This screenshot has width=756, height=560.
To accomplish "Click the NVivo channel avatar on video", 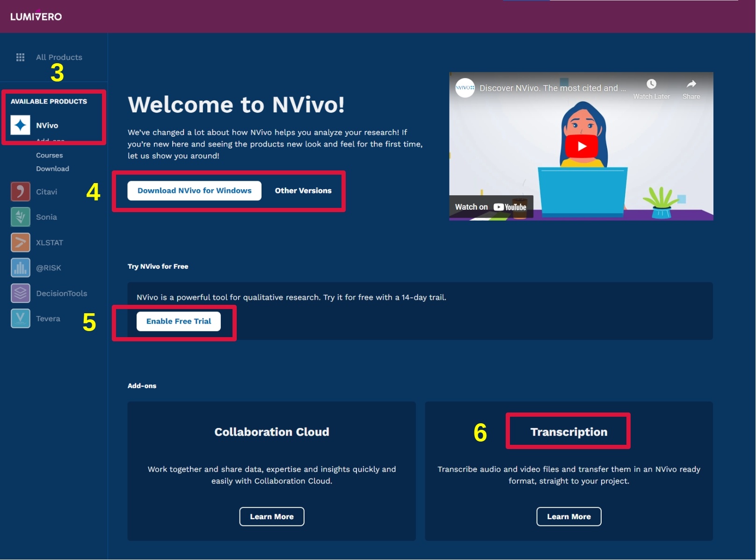I will pos(465,88).
